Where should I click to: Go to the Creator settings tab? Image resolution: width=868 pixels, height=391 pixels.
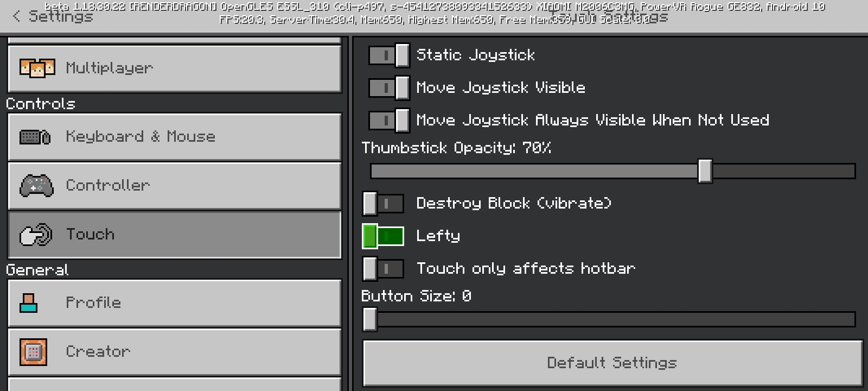pos(175,352)
